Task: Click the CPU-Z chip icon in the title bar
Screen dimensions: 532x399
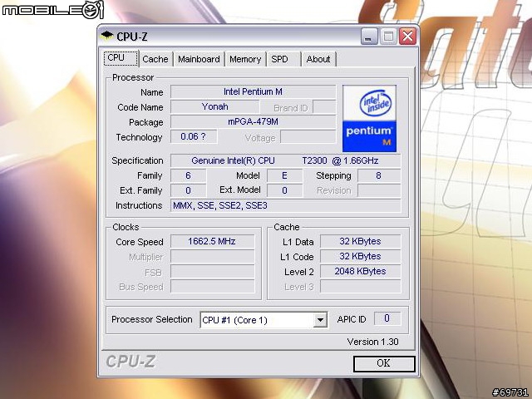Action: click(x=107, y=36)
